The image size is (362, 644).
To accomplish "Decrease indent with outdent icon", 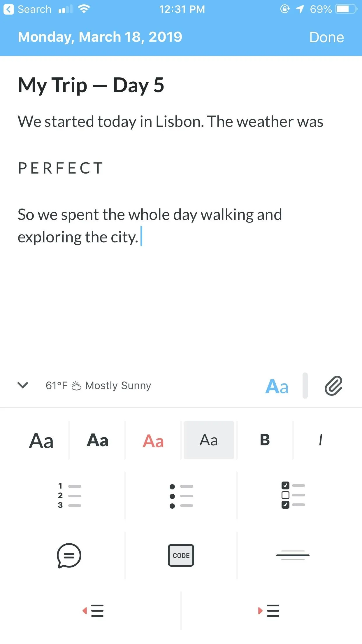I will tap(93, 611).
